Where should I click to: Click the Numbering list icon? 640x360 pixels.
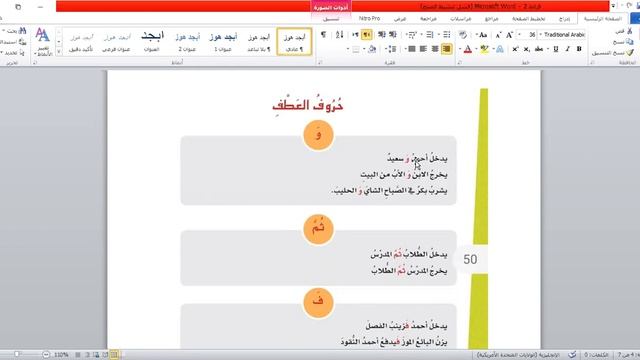(429, 35)
